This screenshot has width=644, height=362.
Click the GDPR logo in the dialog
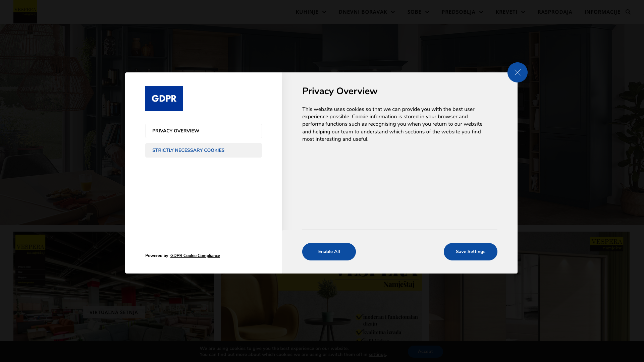click(164, 98)
